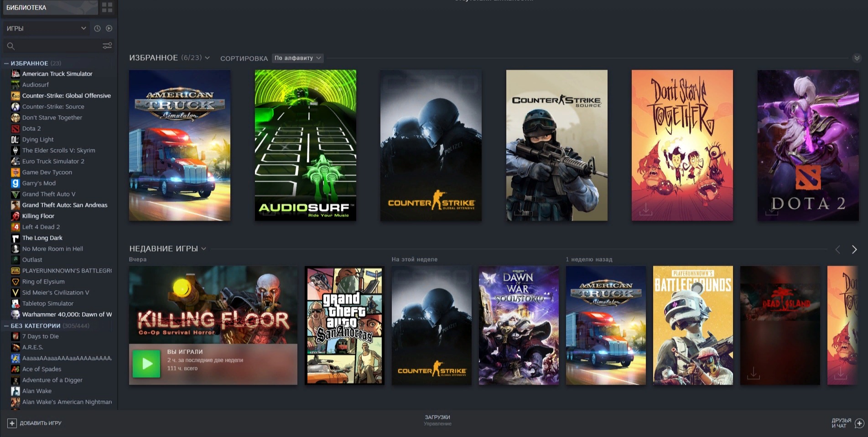Open Друзья и чат panel
Image resolution: width=868 pixels, height=437 pixels.
click(842, 423)
